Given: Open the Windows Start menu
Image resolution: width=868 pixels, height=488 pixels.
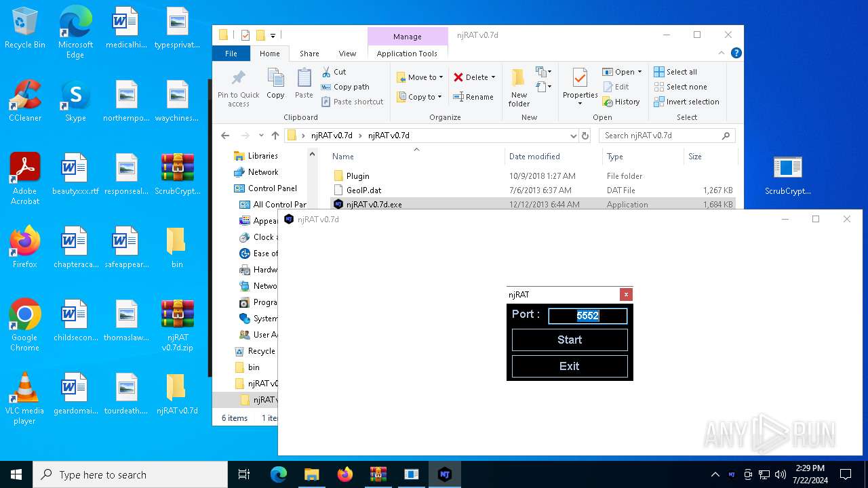Looking at the screenshot, I should [16, 474].
